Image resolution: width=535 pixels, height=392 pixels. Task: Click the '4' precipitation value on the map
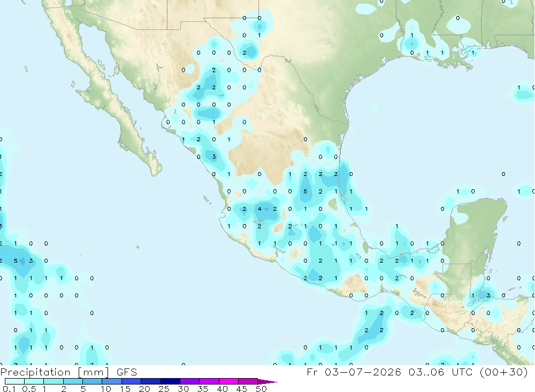coord(259,209)
